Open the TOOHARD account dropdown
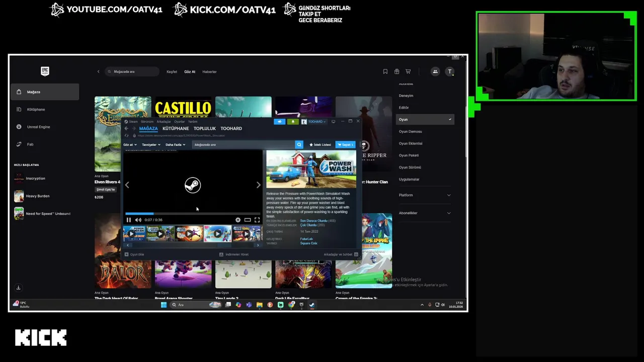 [314, 122]
